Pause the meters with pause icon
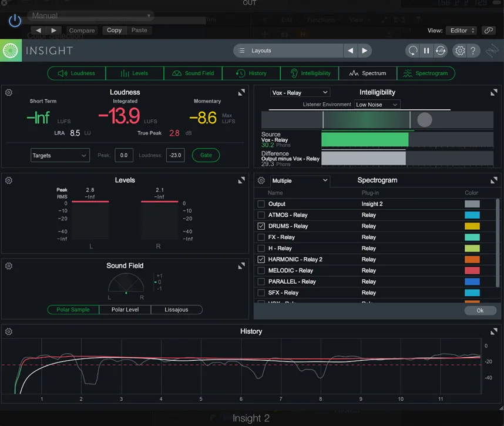The height and width of the screenshot is (426, 504). [x=426, y=51]
